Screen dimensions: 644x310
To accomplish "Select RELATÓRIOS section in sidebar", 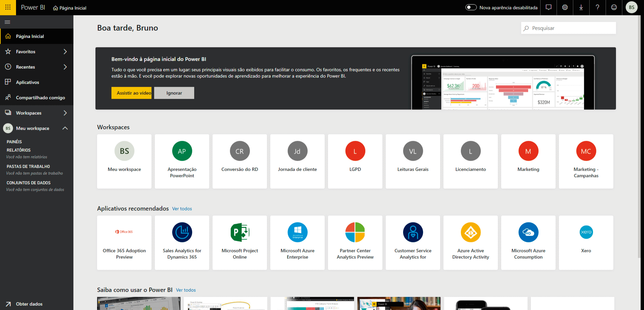I will (19, 150).
